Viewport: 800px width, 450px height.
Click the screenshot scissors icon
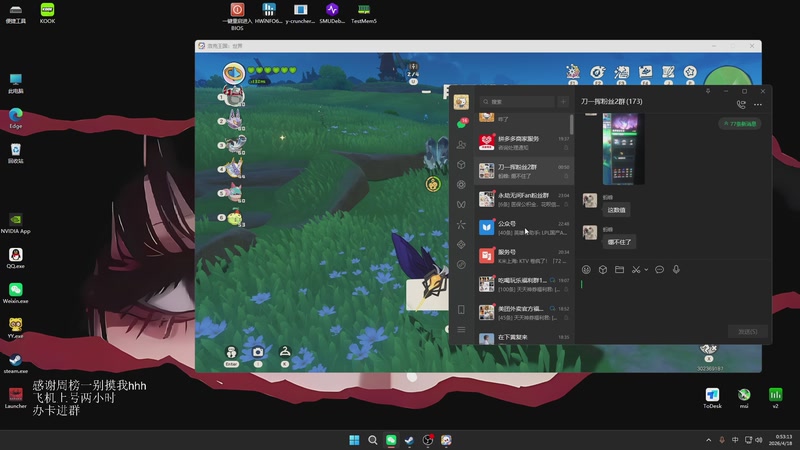pyautogui.click(x=636, y=269)
